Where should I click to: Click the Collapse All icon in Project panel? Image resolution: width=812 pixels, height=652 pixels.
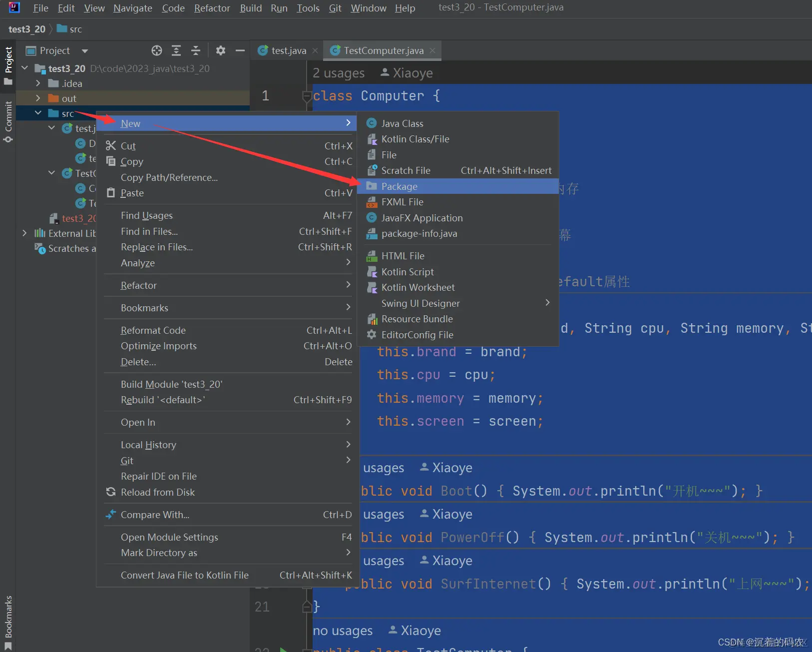[x=196, y=50]
